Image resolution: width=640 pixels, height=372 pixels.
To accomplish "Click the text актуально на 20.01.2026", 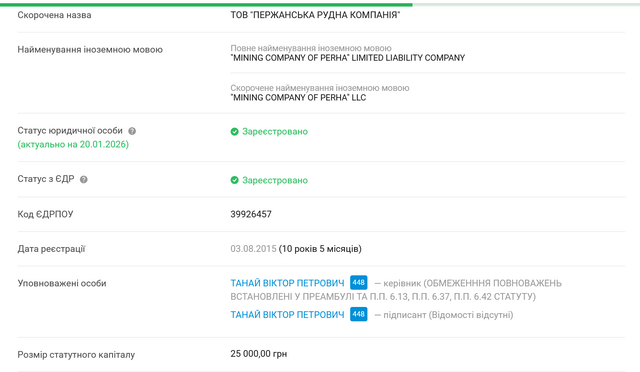I will (73, 144).
